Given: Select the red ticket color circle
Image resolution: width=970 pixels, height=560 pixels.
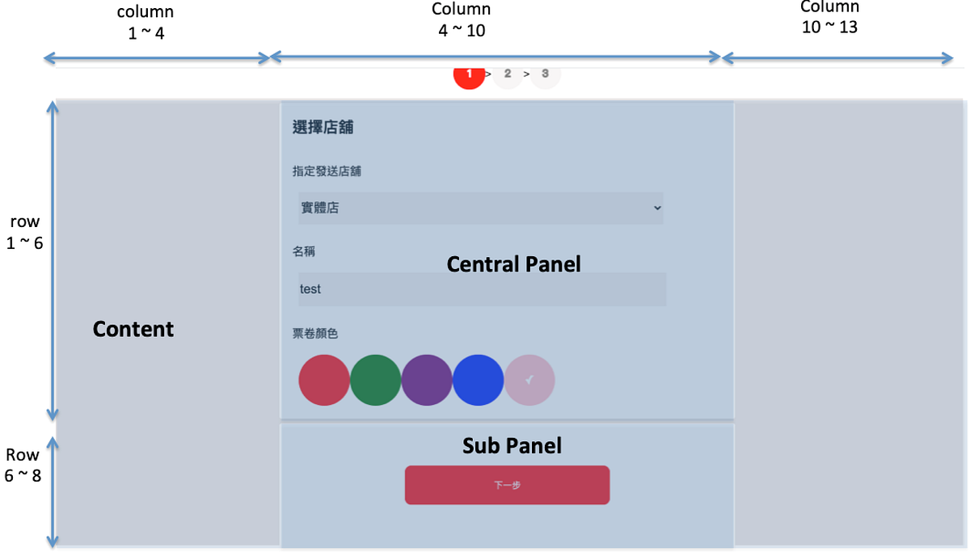Looking at the screenshot, I should 324,379.
